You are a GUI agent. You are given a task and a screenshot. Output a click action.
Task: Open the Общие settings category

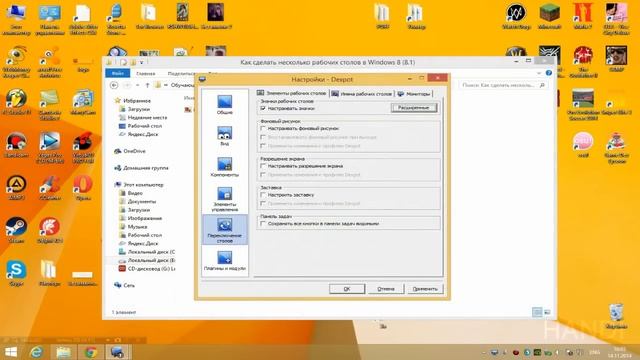(224, 104)
